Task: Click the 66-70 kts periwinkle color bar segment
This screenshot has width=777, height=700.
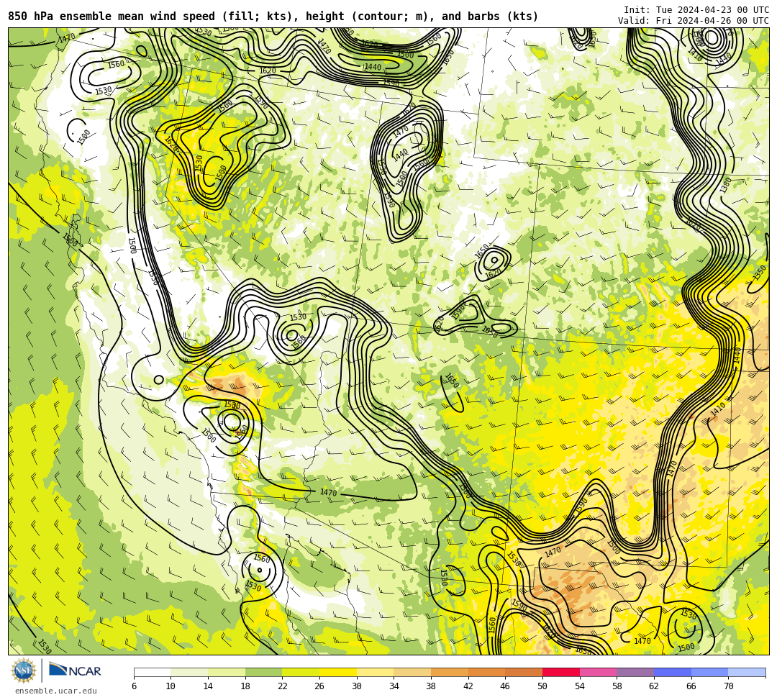Action: pos(709,672)
